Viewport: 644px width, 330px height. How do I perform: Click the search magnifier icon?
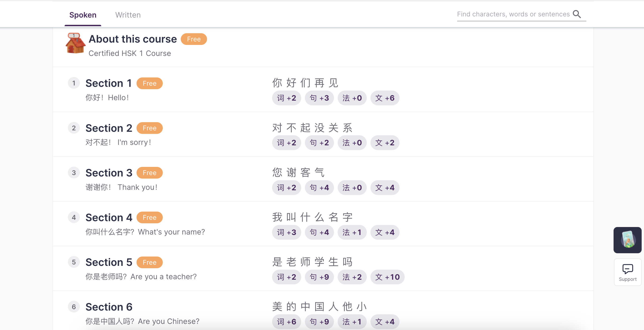[577, 14]
